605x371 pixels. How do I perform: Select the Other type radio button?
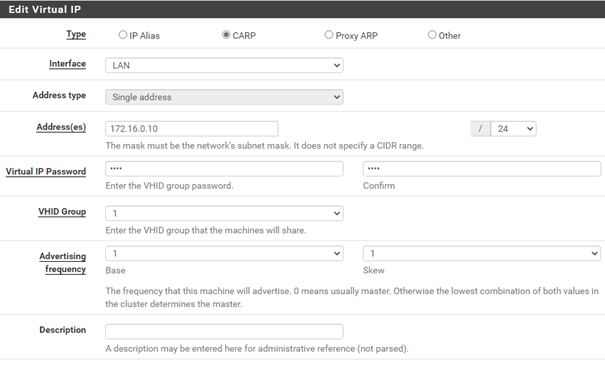coord(432,35)
